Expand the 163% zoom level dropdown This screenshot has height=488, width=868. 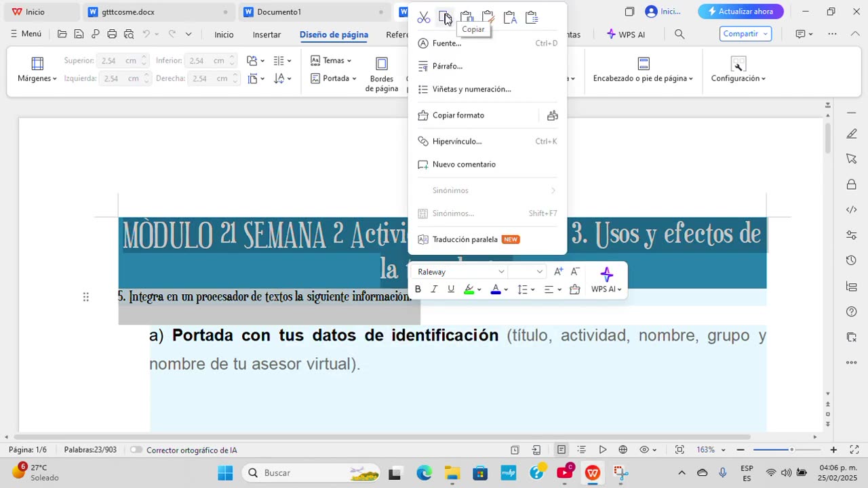pos(723,450)
